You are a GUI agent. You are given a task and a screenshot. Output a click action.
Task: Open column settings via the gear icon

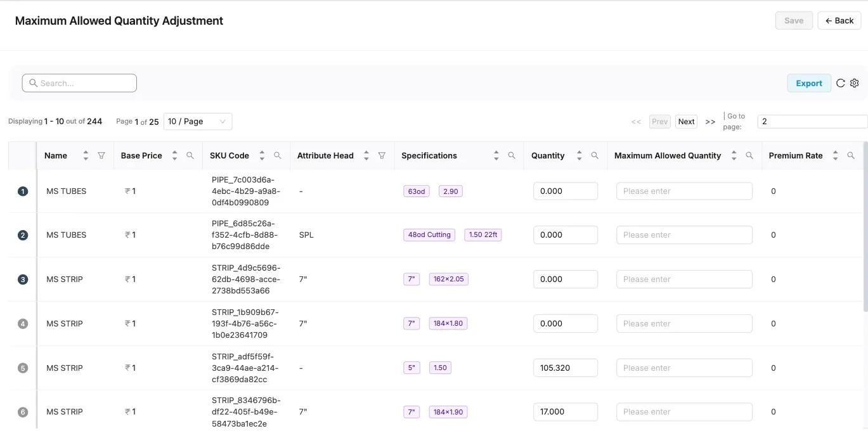pos(854,83)
